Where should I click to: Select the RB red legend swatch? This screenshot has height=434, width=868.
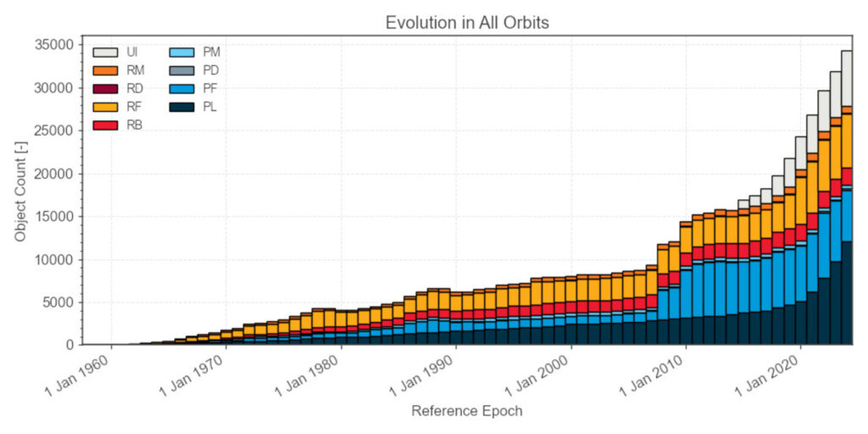[105, 125]
